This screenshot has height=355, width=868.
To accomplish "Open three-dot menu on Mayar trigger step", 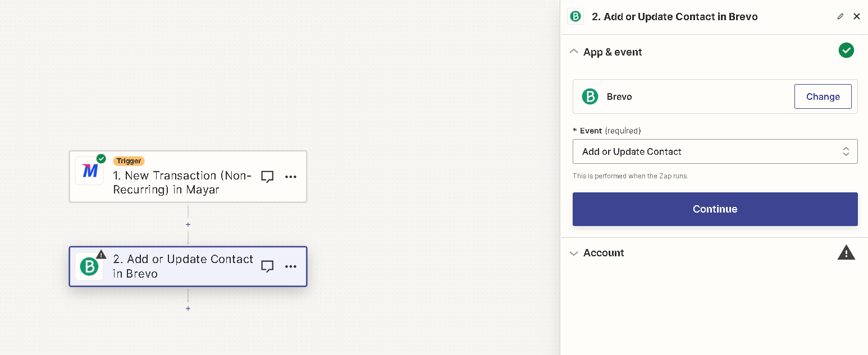I will tap(291, 177).
